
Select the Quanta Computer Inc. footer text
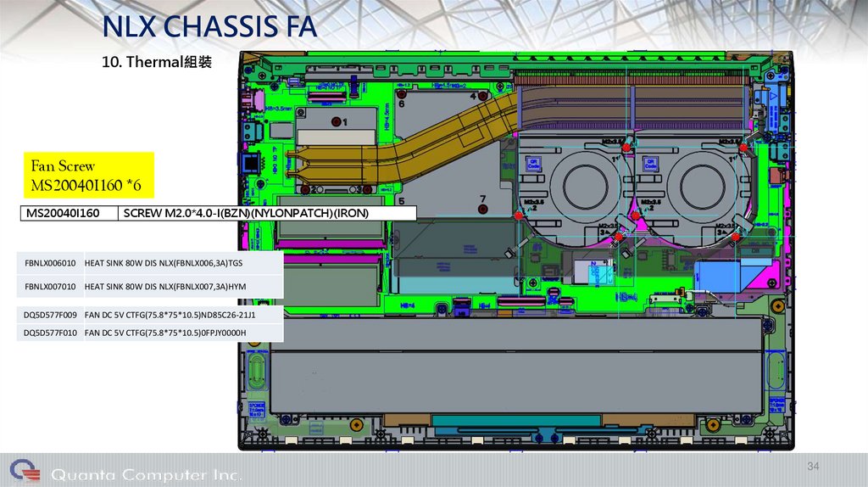coord(146,475)
